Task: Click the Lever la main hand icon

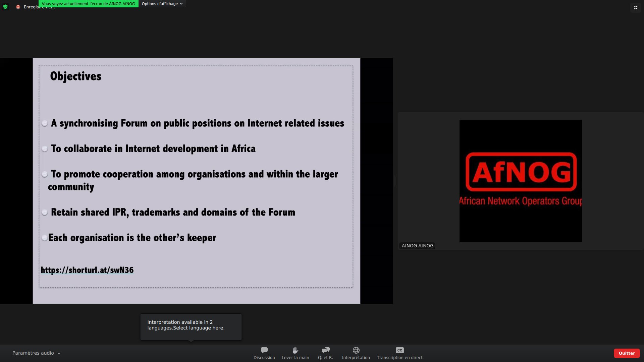Action: click(x=295, y=350)
